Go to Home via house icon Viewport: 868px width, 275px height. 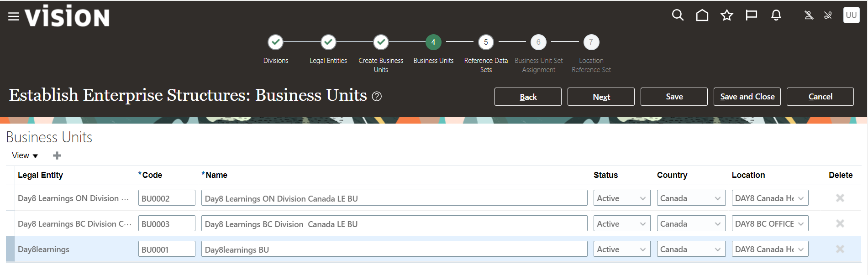702,16
